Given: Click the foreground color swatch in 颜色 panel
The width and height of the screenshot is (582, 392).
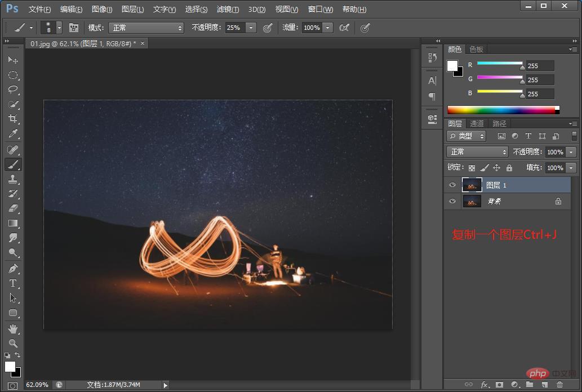Looking at the screenshot, I should [x=452, y=66].
